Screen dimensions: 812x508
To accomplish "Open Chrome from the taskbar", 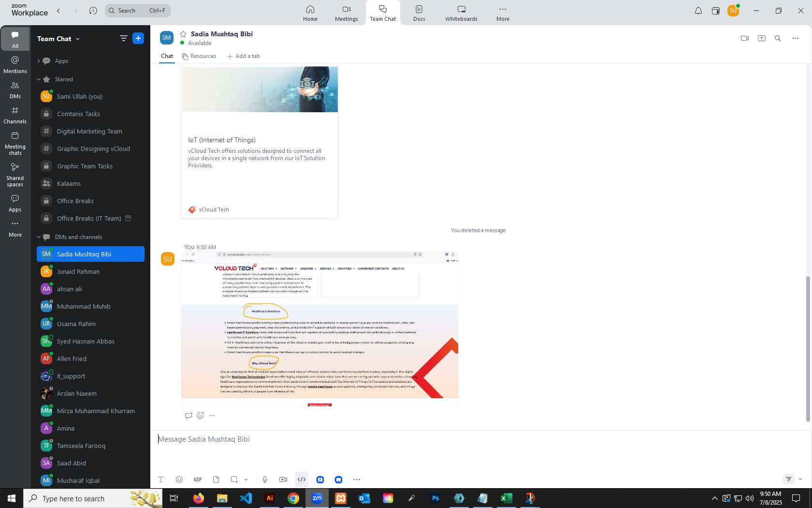I will (x=293, y=498).
